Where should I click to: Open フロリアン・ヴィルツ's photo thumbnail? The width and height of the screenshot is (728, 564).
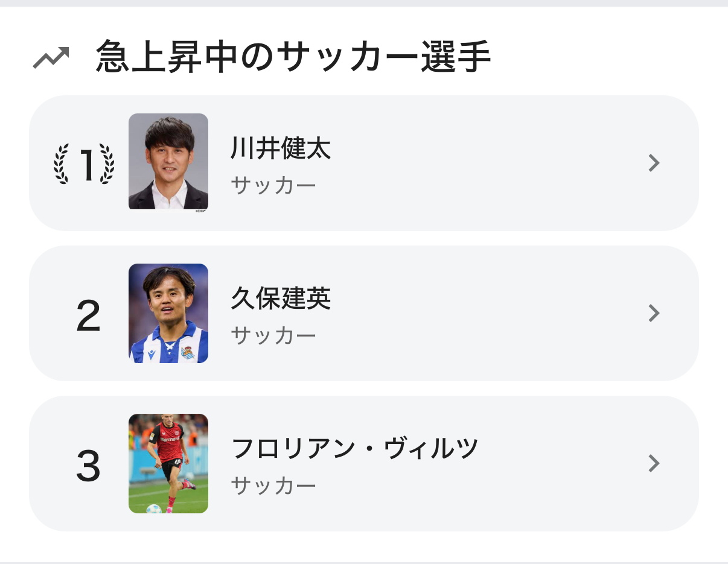click(x=168, y=463)
